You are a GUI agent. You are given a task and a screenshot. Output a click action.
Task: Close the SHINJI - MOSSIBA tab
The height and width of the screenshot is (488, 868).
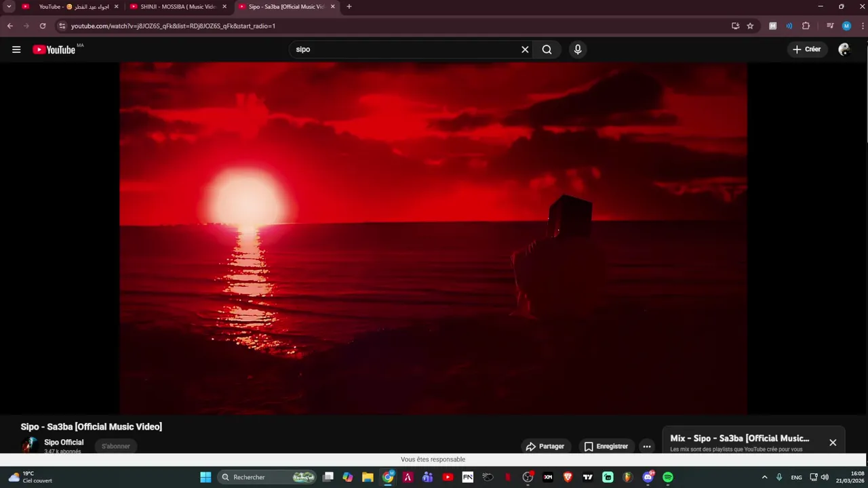(x=224, y=7)
